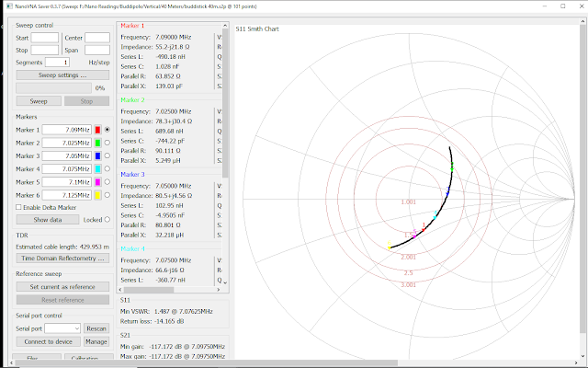Screen dimensions: 588x368
Task: Click the Manage button
Action: (96, 341)
